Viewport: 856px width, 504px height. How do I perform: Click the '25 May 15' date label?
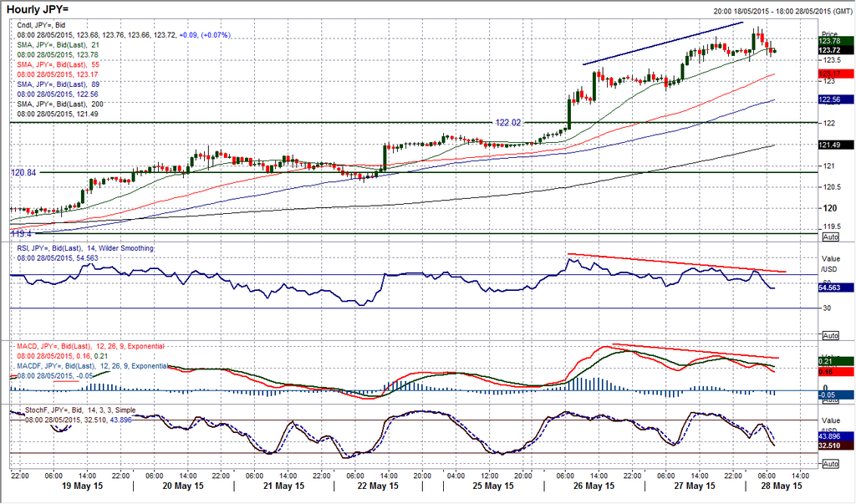[493, 486]
